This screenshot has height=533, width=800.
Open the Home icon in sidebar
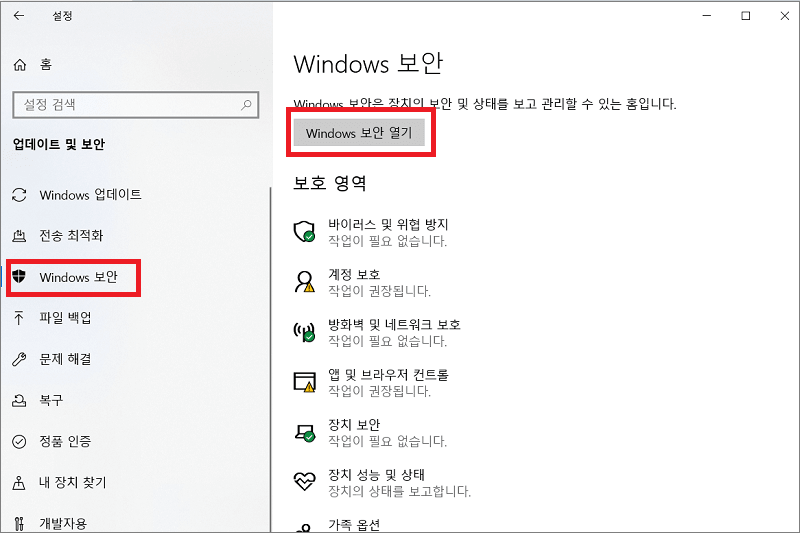click(x=19, y=65)
